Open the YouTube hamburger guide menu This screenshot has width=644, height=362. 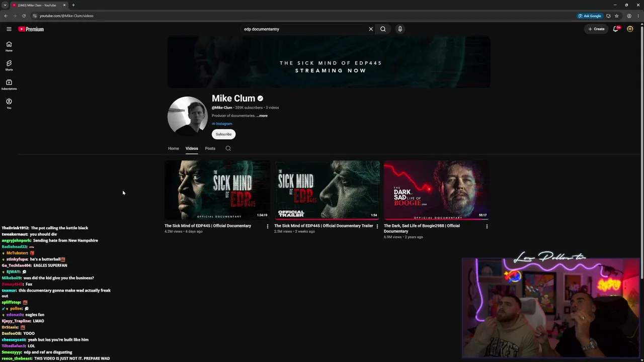(x=9, y=29)
